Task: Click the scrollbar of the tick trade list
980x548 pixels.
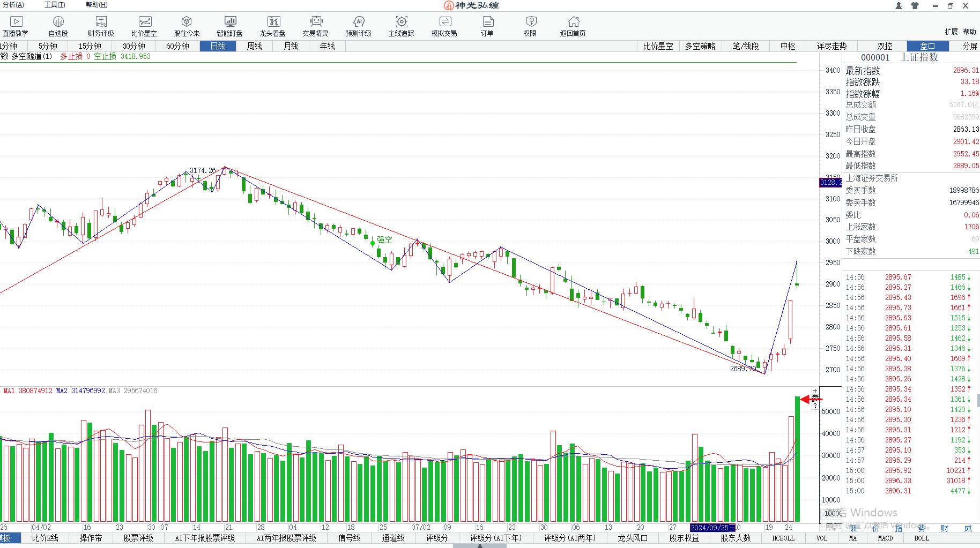Action: [x=978, y=401]
